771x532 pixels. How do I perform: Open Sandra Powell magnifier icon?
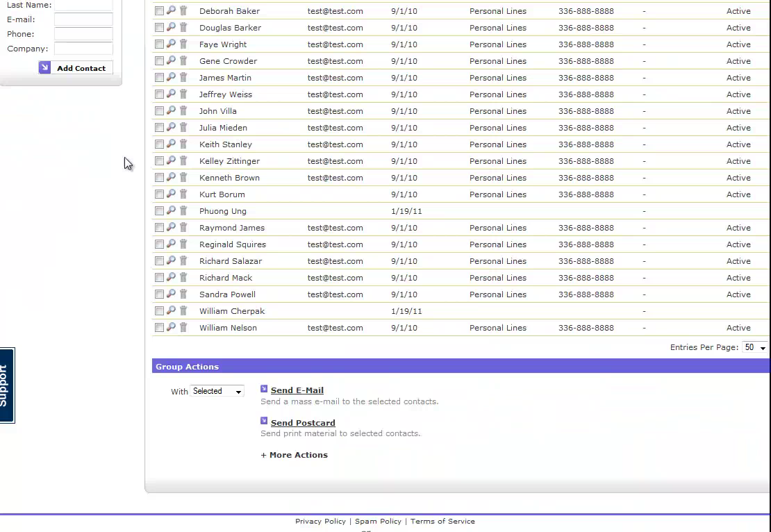click(x=171, y=294)
